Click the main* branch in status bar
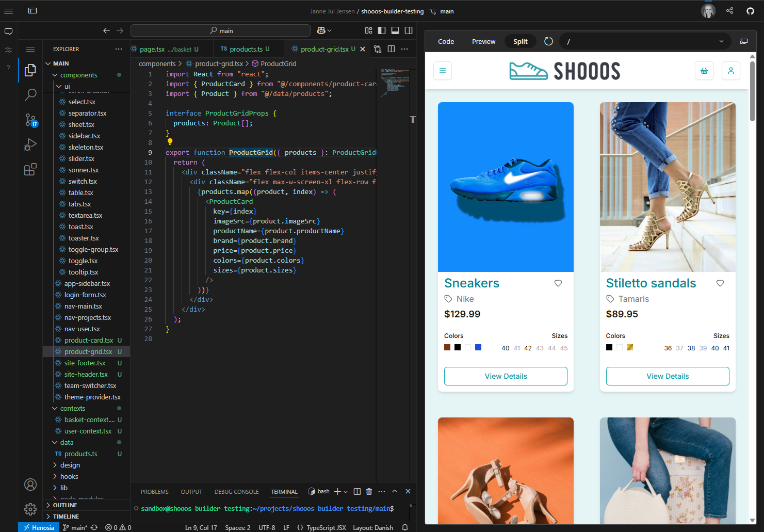Image resolution: width=764 pixels, height=532 pixels. 75,527
